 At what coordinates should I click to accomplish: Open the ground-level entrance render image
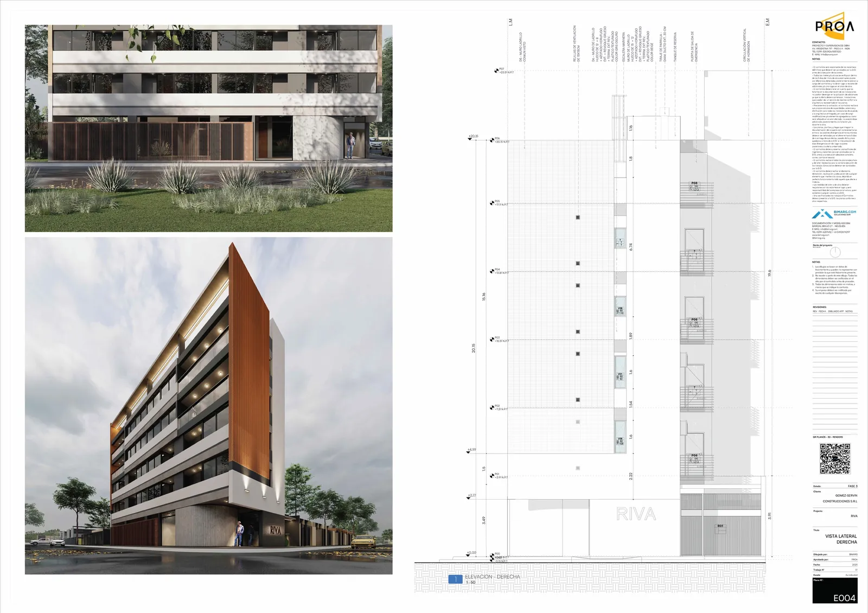point(209,128)
